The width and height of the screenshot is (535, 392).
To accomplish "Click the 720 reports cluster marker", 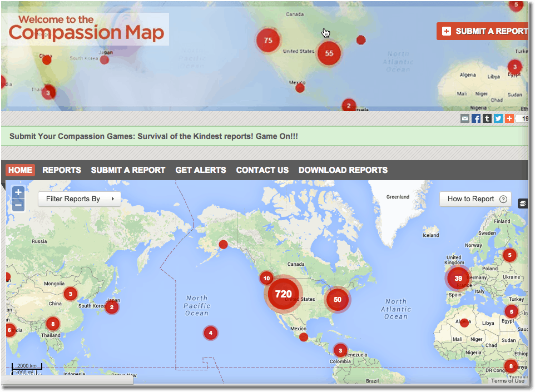I will pyautogui.click(x=284, y=294).
